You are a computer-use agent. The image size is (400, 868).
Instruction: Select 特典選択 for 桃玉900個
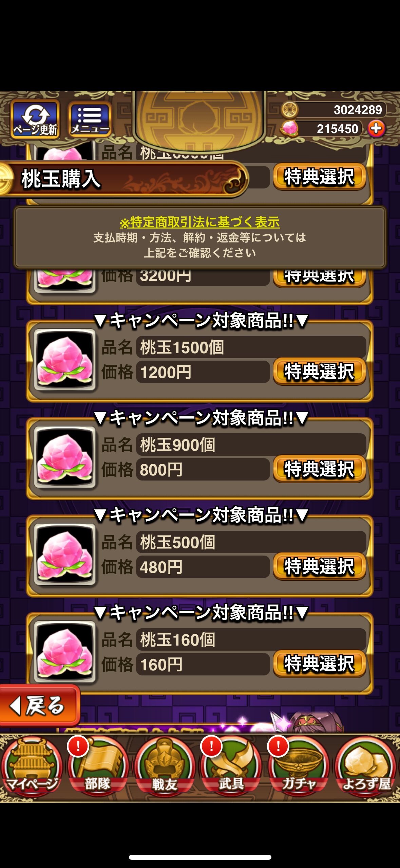click(319, 469)
